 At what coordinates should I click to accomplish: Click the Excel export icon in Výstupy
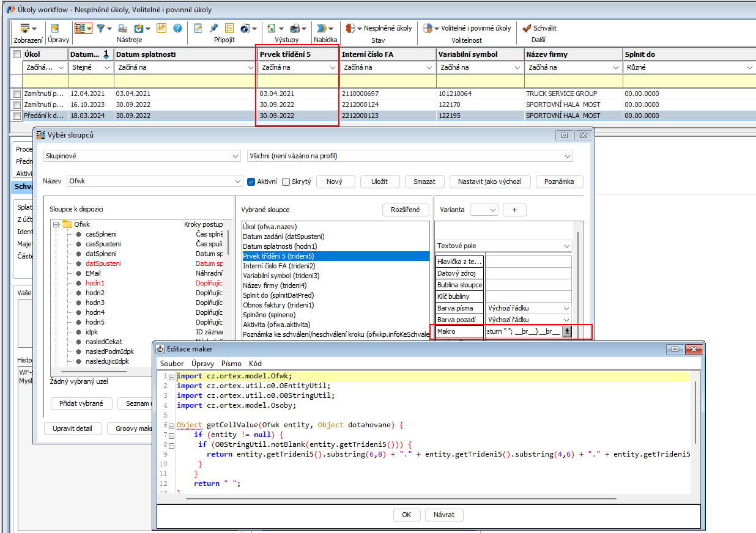271,28
